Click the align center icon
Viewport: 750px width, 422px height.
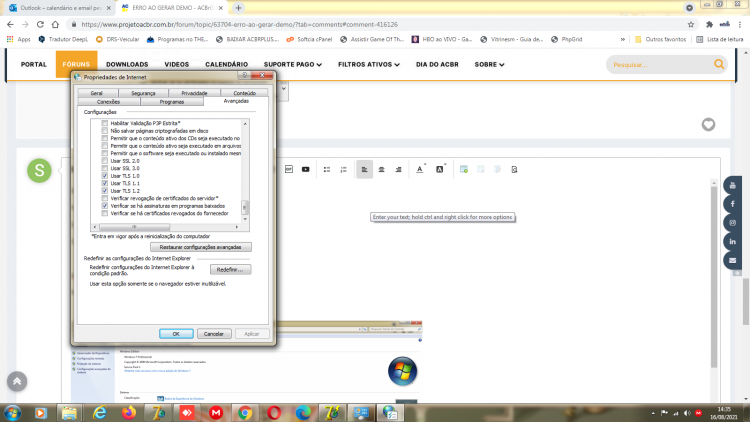(x=381, y=169)
